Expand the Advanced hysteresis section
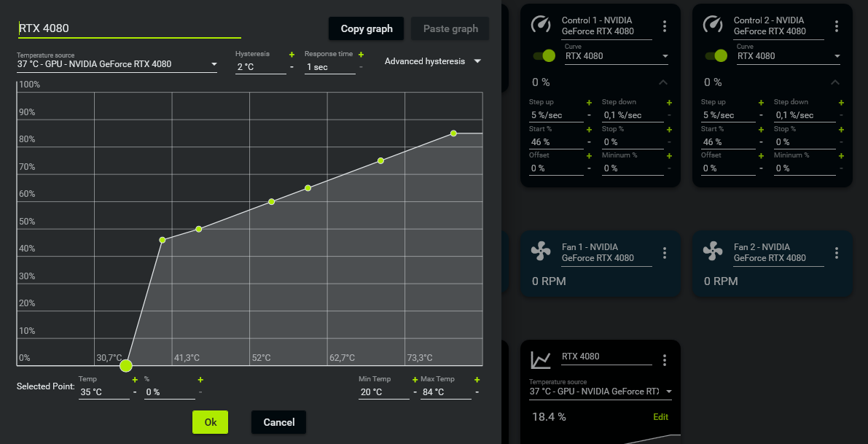868x444 pixels. pos(433,61)
